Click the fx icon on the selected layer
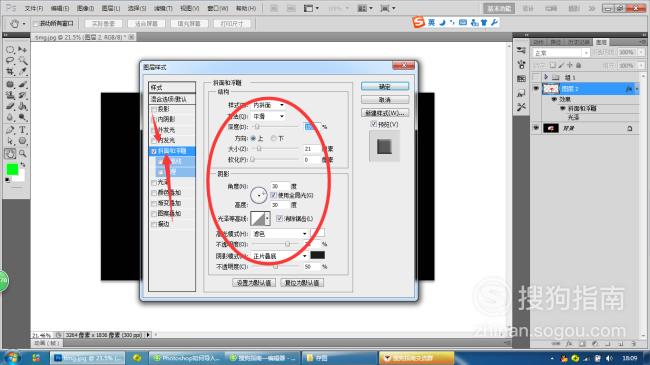650x365 pixels. (x=629, y=89)
